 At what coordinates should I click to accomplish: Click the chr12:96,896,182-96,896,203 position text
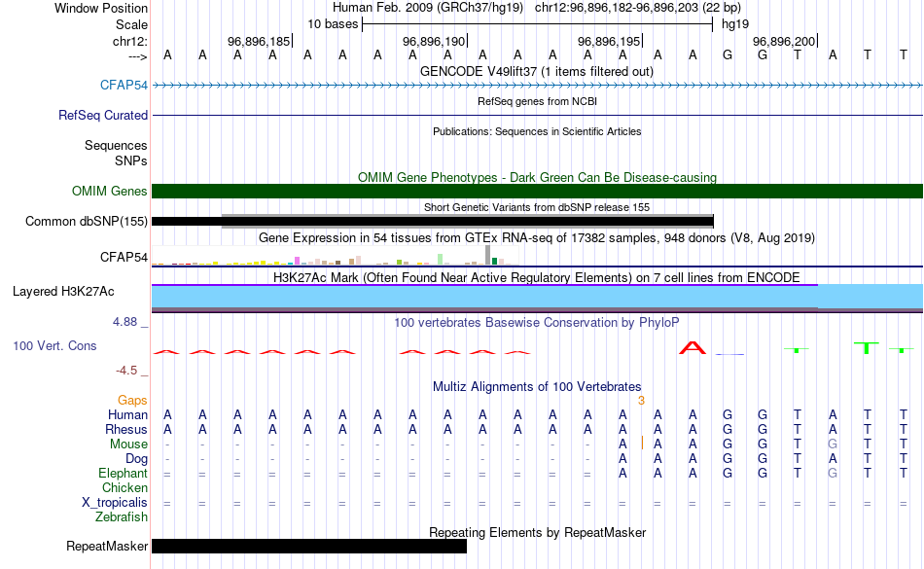(x=617, y=8)
